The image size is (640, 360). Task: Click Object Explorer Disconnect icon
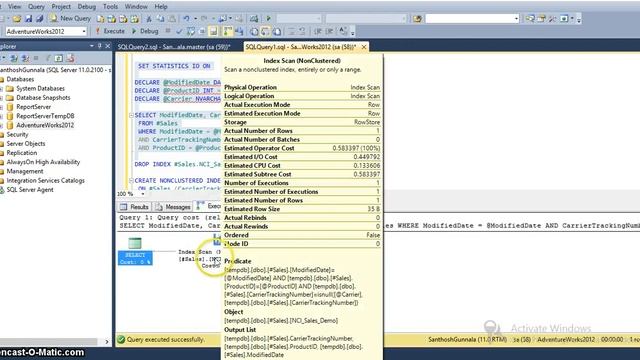tap(25, 58)
